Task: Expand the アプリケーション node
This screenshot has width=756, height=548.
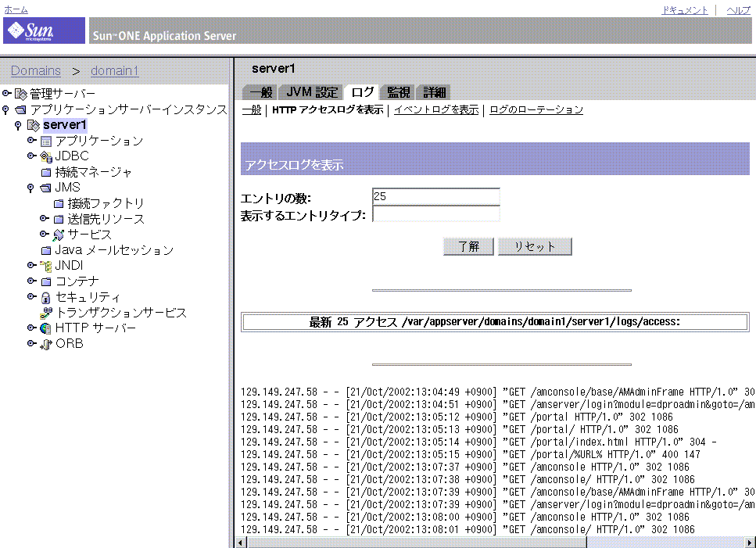Action: [31, 140]
